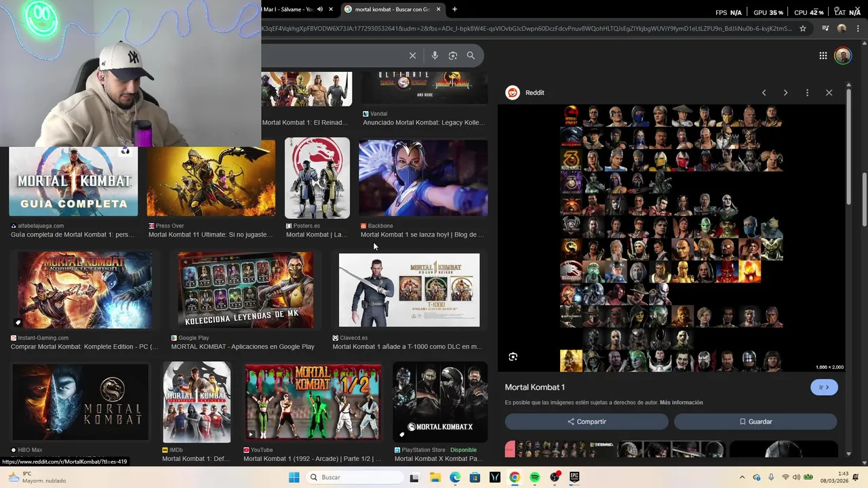This screenshot has width=868, height=488.
Task: Open the Backbone Kitana thumbnail
Action: [x=423, y=178]
